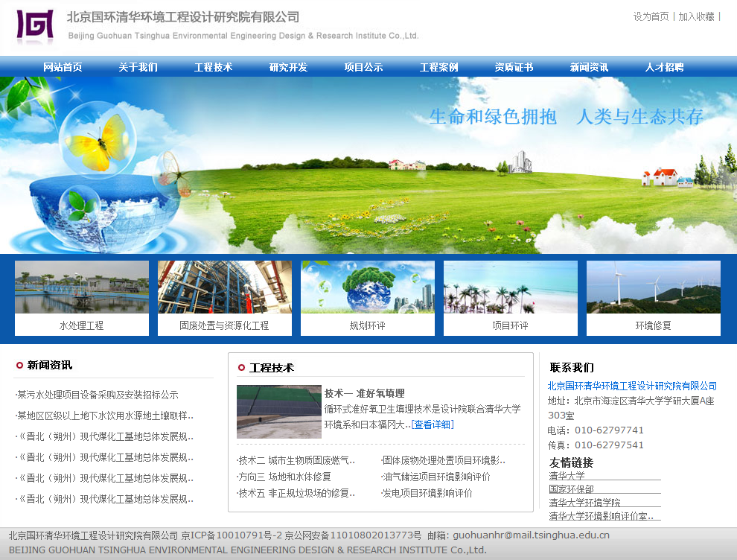Open 清华大学 friendly link

point(567,476)
